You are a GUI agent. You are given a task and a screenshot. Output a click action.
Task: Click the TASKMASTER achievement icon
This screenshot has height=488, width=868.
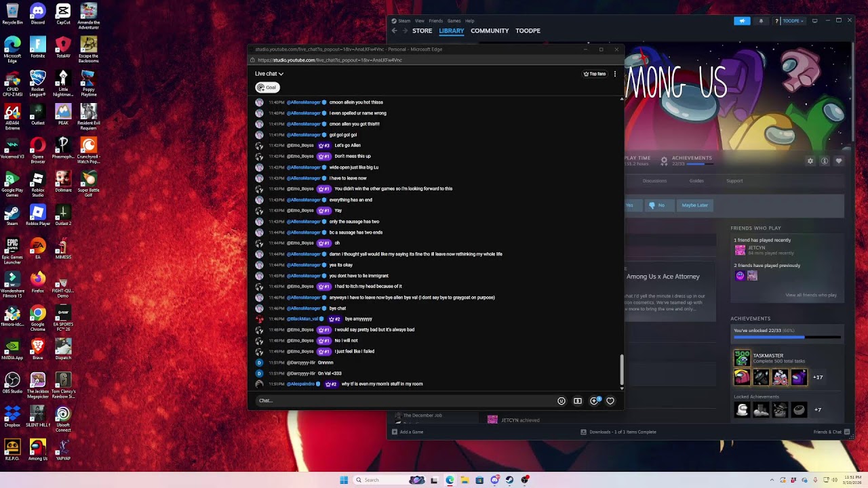(742, 358)
